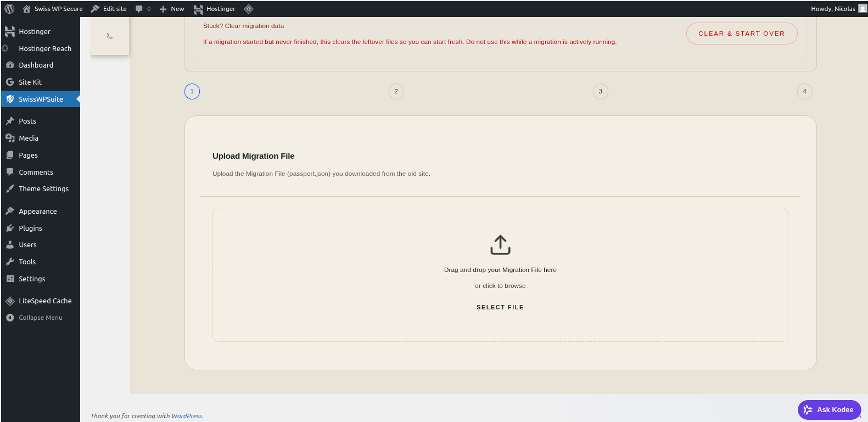Click Clear & Start Over button

[741, 34]
